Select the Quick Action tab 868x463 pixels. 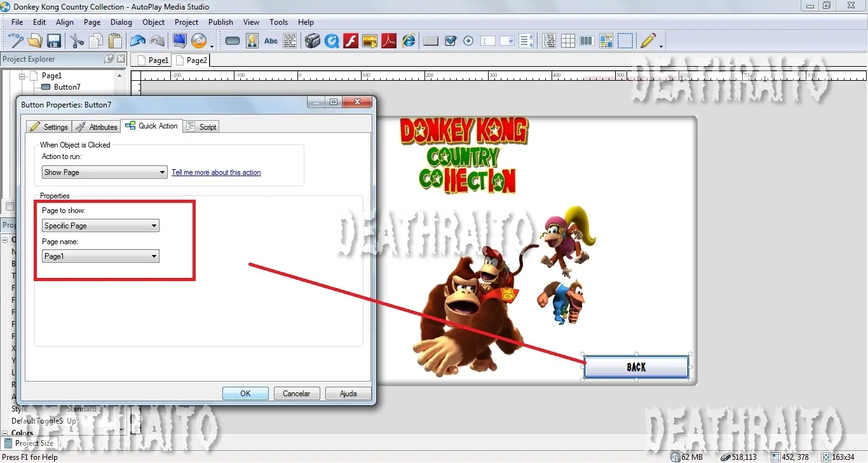(151, 126)
